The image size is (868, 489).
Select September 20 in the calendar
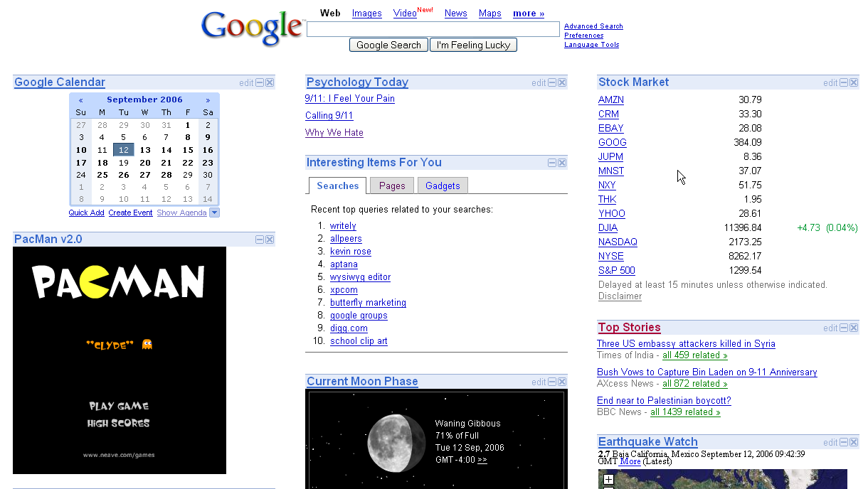click(x=145, y=163)
